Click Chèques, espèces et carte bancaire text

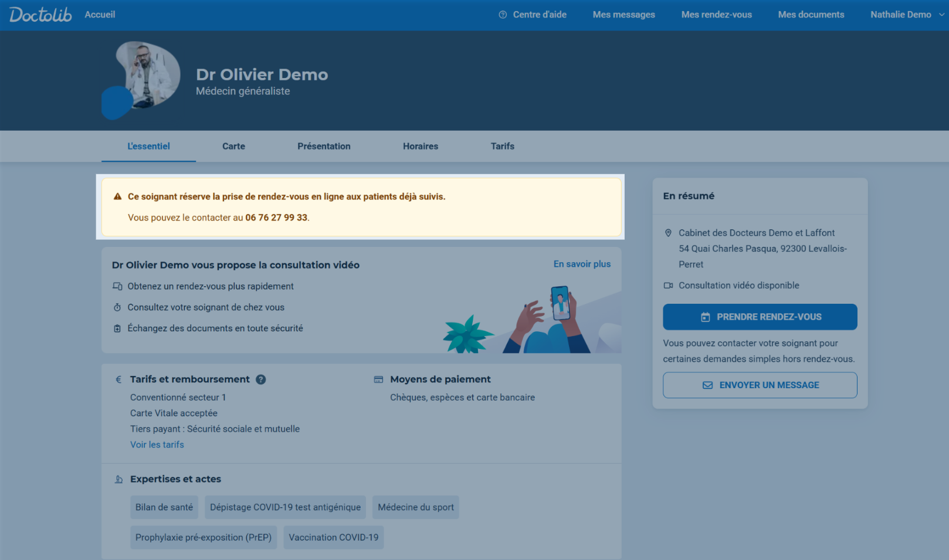pos(462,397)
